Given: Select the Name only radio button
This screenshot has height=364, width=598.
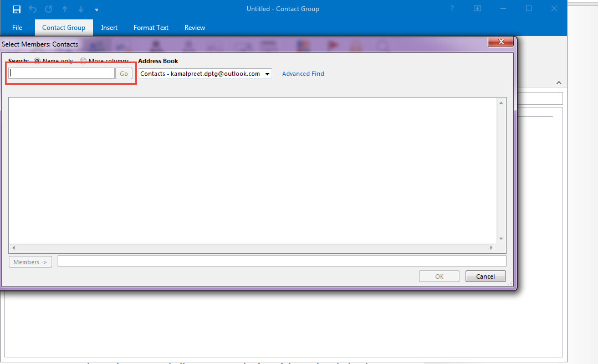Looking at the screenshot, I should [37, 61].
